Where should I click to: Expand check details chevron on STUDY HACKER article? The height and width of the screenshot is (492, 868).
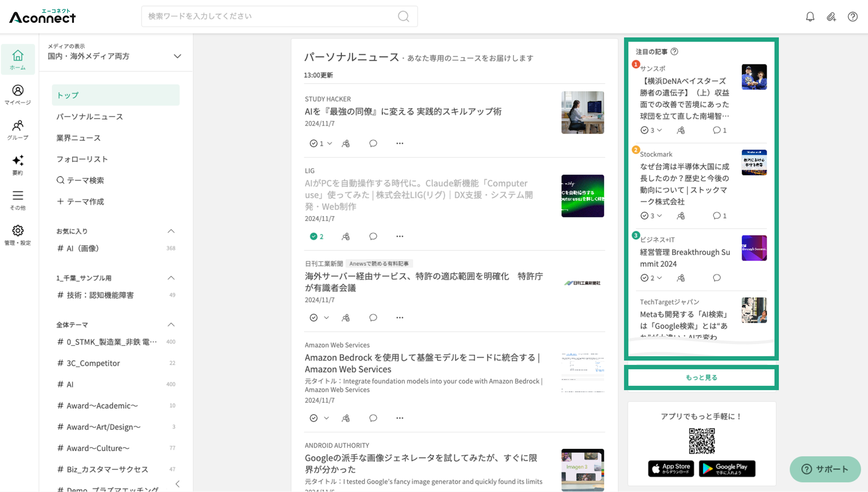pyautogui.click(x=330, y=143)
